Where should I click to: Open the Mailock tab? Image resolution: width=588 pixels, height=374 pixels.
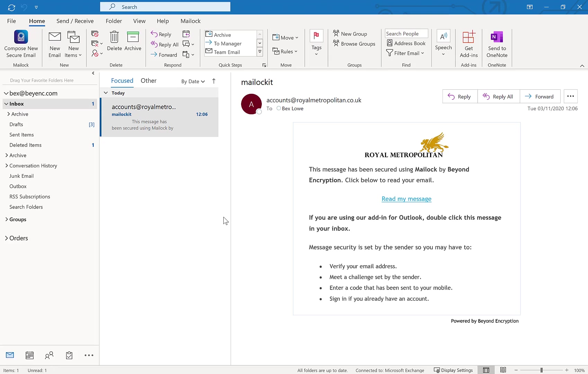tap(190, 21)
